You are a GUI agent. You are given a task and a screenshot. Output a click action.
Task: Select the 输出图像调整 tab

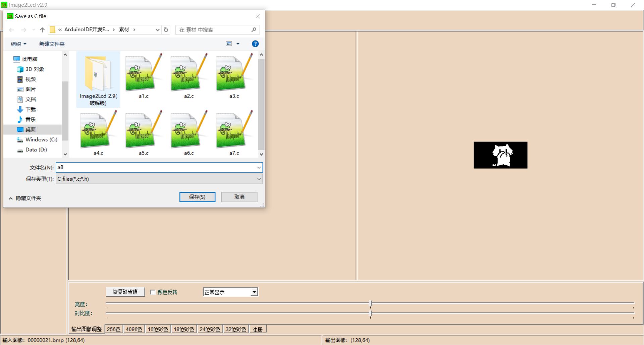(x=87, y=329)
